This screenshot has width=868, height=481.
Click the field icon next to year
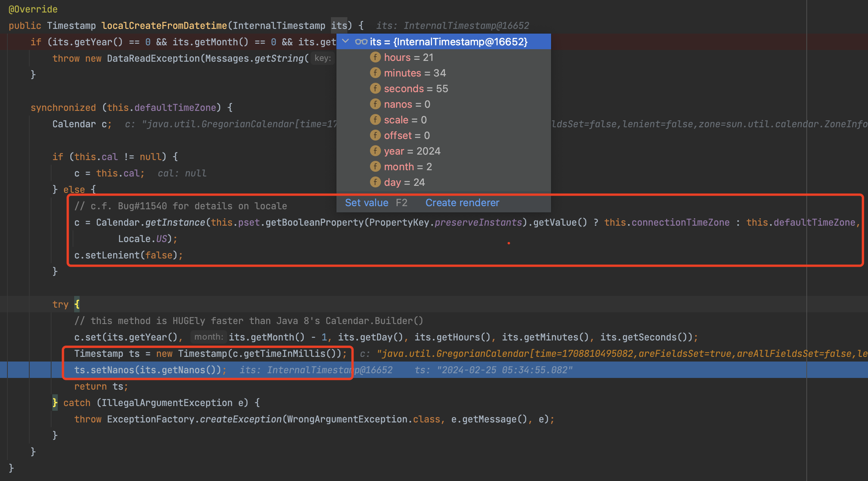tap(375, 151)
